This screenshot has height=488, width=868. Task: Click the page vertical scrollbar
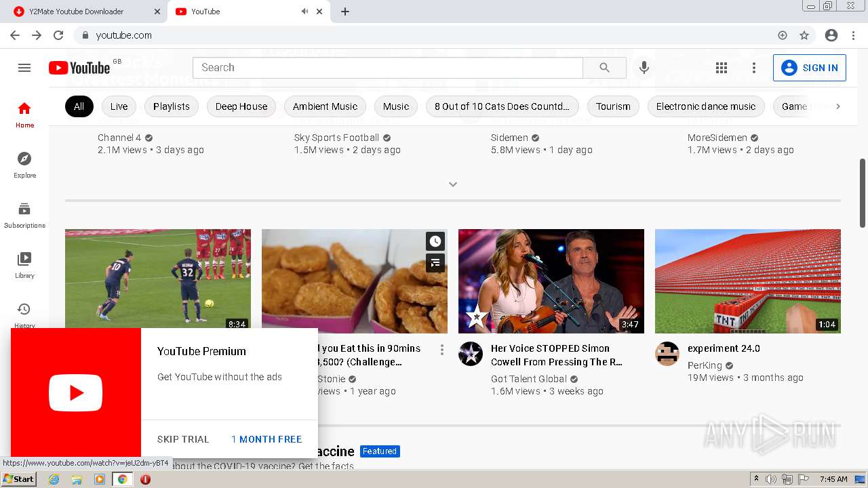pyautogui.click(x=863, y=193)
